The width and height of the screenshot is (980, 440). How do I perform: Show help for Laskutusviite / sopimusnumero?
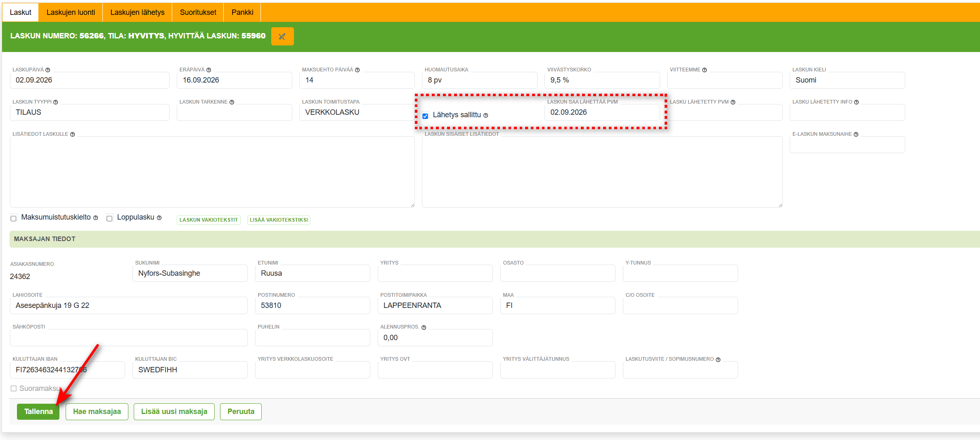tap(718, 360)
